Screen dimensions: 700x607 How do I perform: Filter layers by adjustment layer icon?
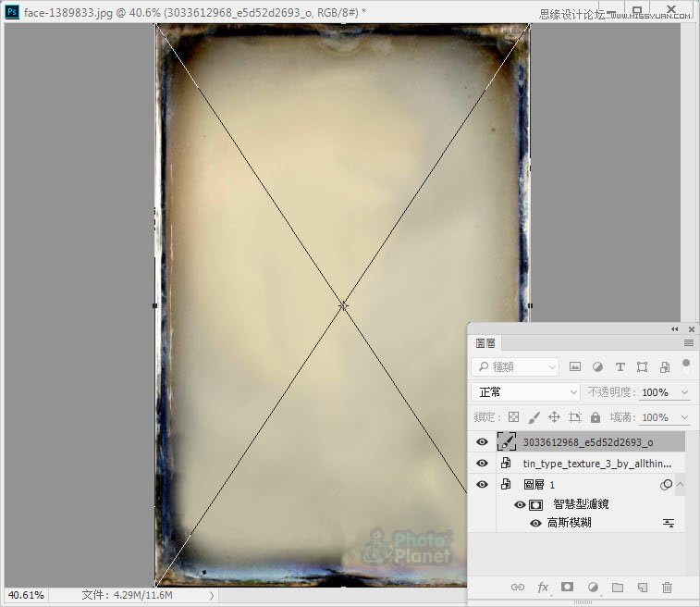point(597,366)
